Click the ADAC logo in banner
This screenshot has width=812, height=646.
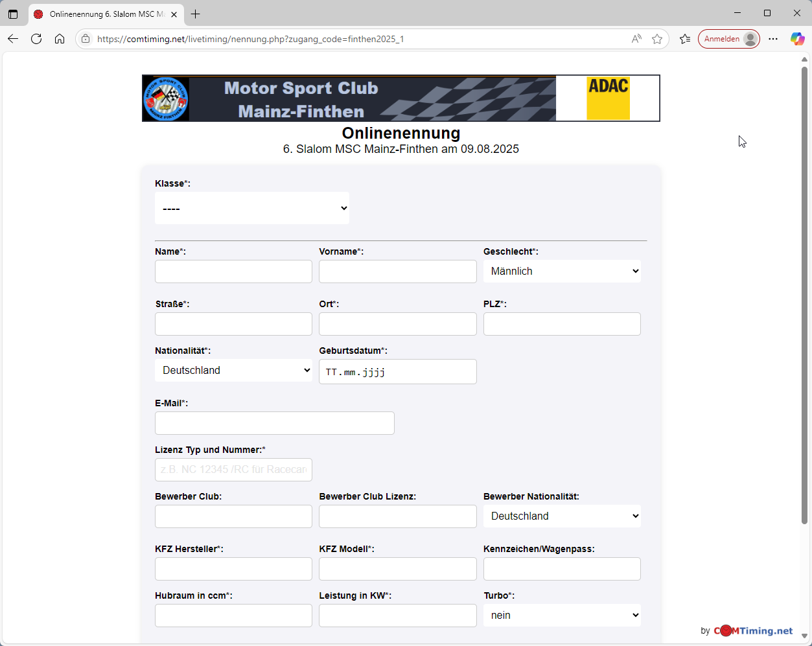(608, 98)
